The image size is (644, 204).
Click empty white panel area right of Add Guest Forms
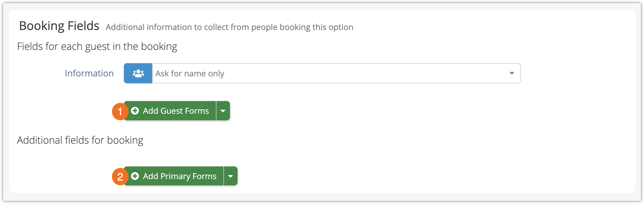coord(410,111)
